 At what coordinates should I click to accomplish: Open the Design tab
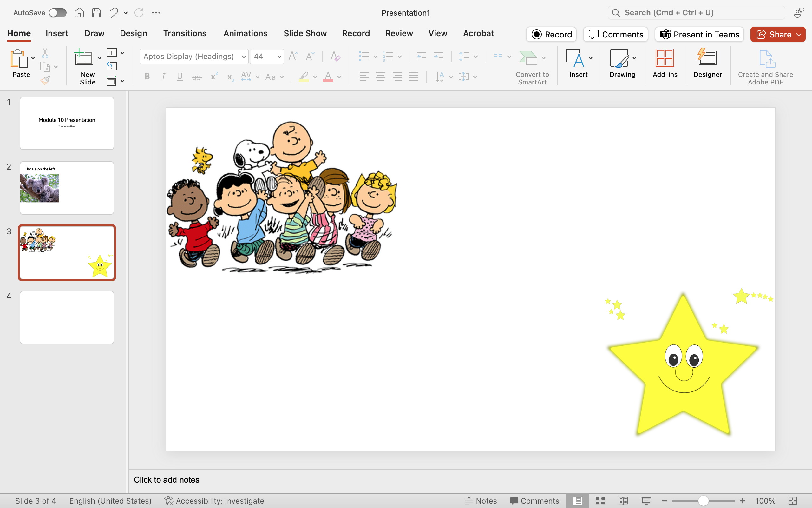tap(133, 33)
